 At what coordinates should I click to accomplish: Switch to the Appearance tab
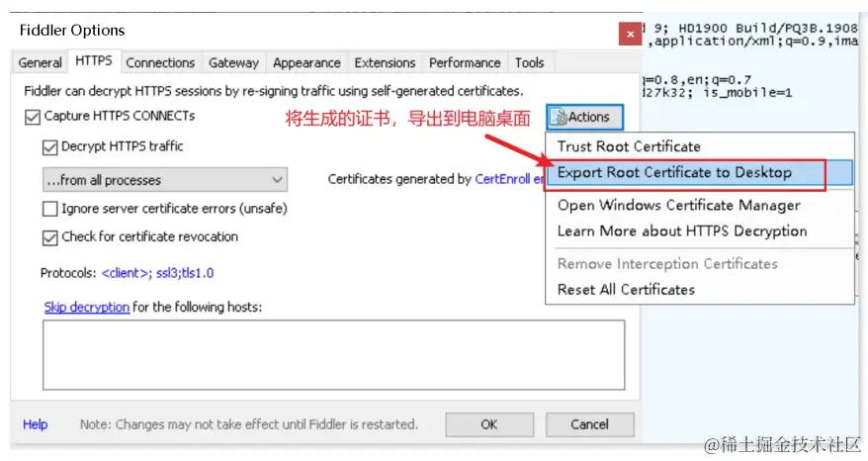306,62
